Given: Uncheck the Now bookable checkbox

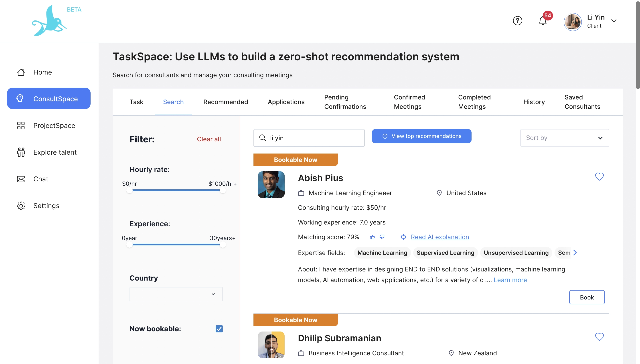Looking at the screenshot, I should 219,329.
